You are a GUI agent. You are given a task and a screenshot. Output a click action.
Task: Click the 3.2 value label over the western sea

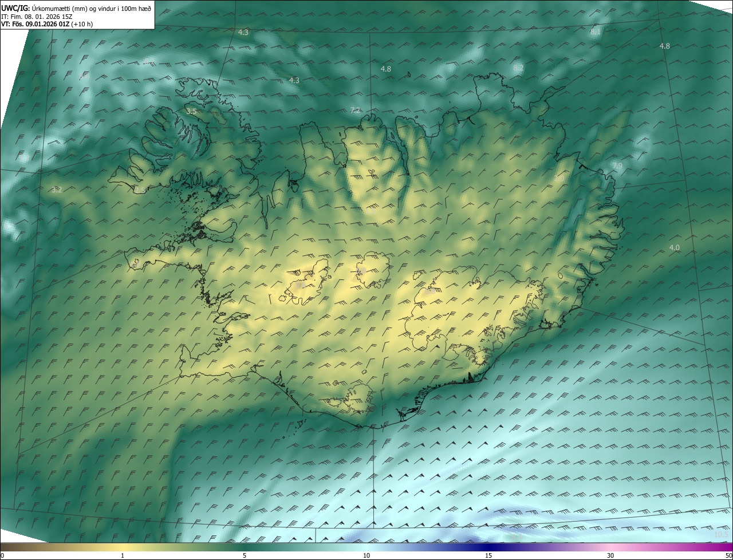57,190
